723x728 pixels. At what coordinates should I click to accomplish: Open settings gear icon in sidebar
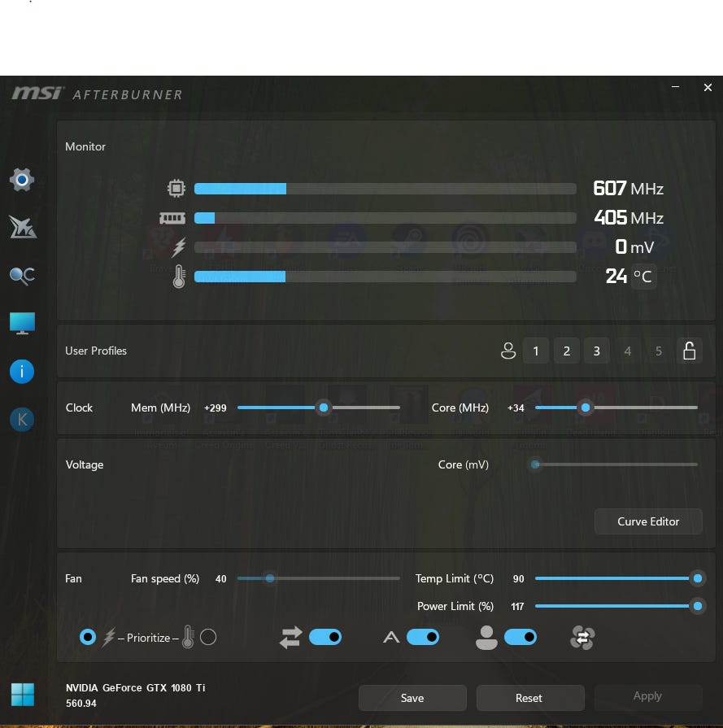(22, 180)
